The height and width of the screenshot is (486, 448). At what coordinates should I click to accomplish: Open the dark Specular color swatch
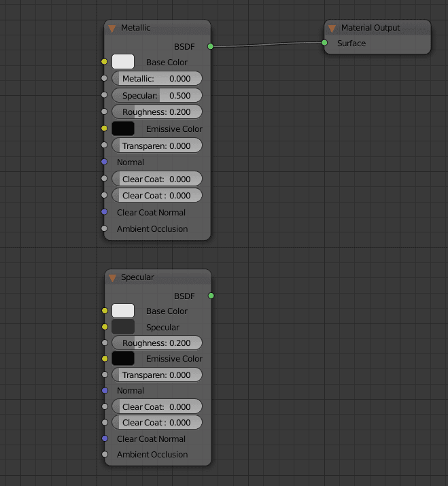point(123,327)
